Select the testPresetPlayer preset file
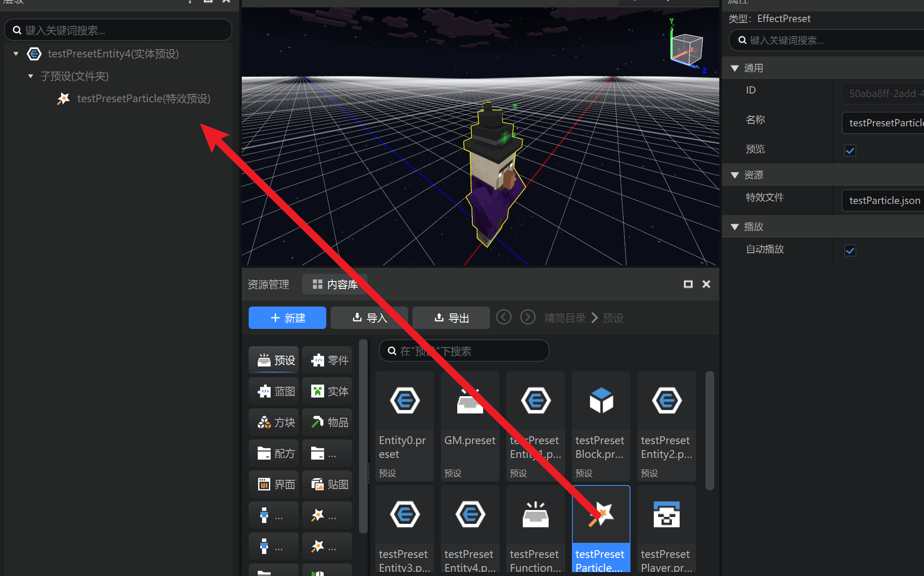 click(667, 529)
